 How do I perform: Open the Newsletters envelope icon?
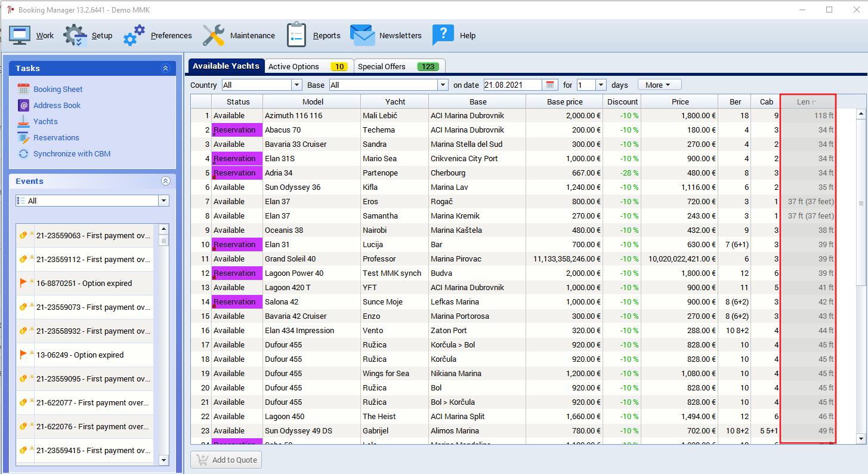(362, 35)
